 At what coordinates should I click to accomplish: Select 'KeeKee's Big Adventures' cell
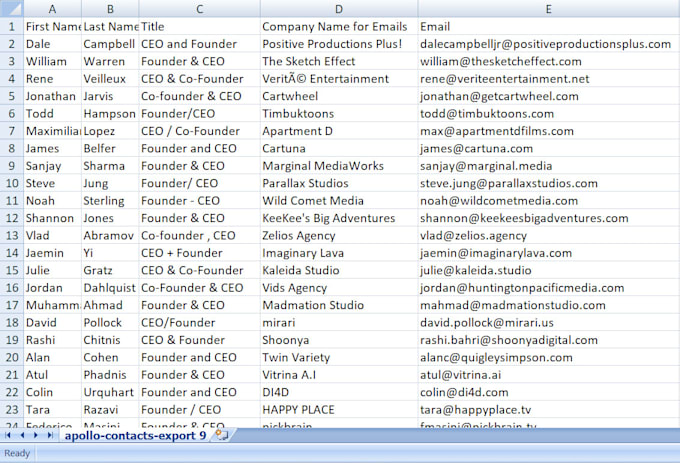pos(339,218)
